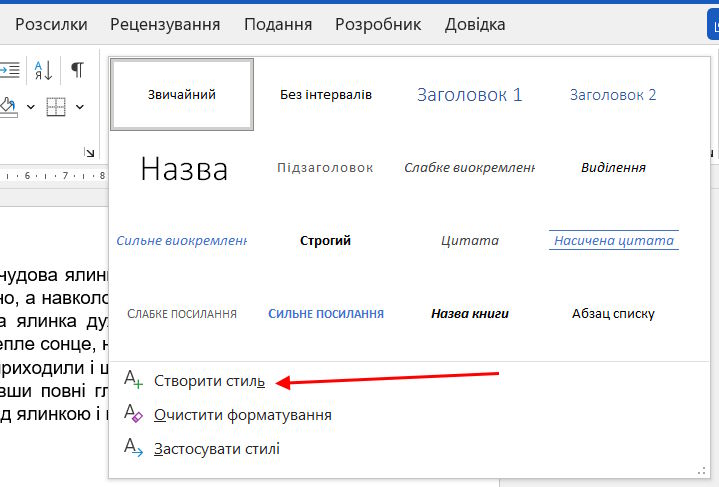Apply the Сильне виокремлення style

pyautogui.click(x=182, y=241)
